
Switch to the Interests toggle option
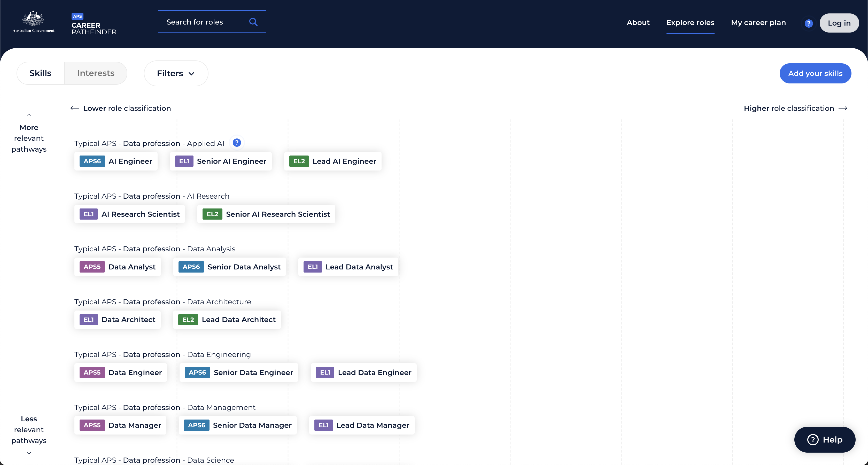[x=96, y=73]
